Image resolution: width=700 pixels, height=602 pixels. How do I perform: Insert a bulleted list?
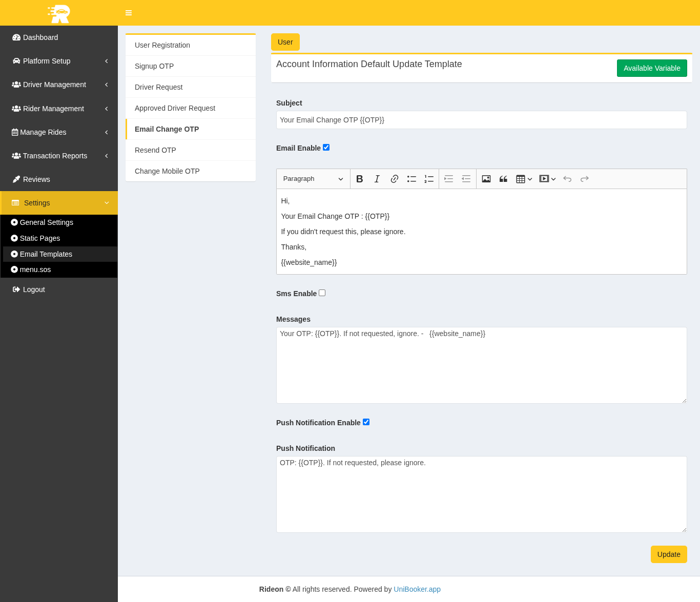pyautogui.click(x=411, y=179)
